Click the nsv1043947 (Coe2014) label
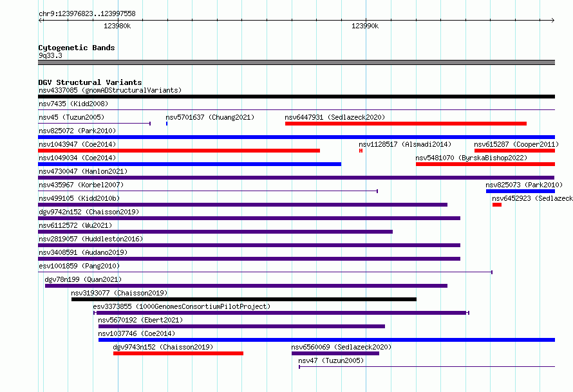 point(77,144)
